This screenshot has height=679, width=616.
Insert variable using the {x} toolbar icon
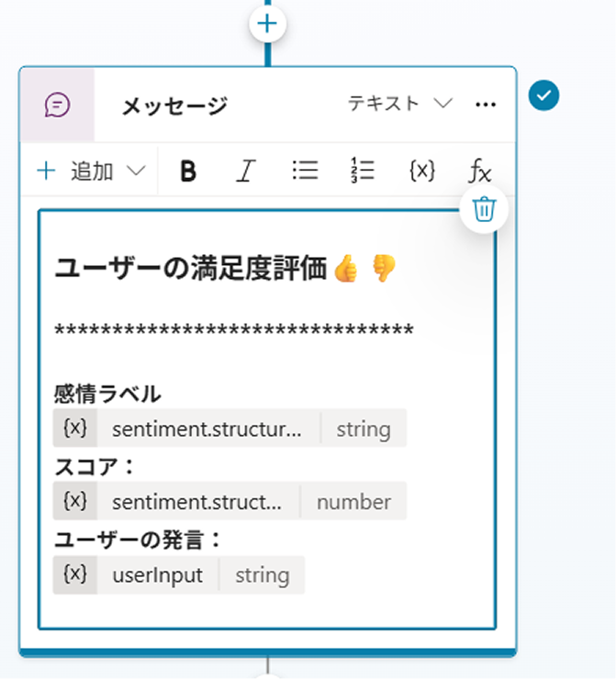[x=420, y=171]
